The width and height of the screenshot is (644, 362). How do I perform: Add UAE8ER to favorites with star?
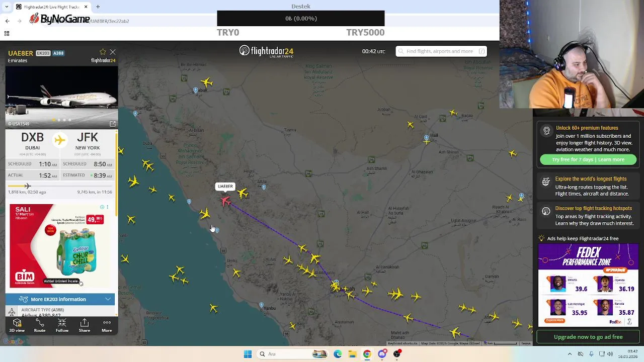coord(103,52)
